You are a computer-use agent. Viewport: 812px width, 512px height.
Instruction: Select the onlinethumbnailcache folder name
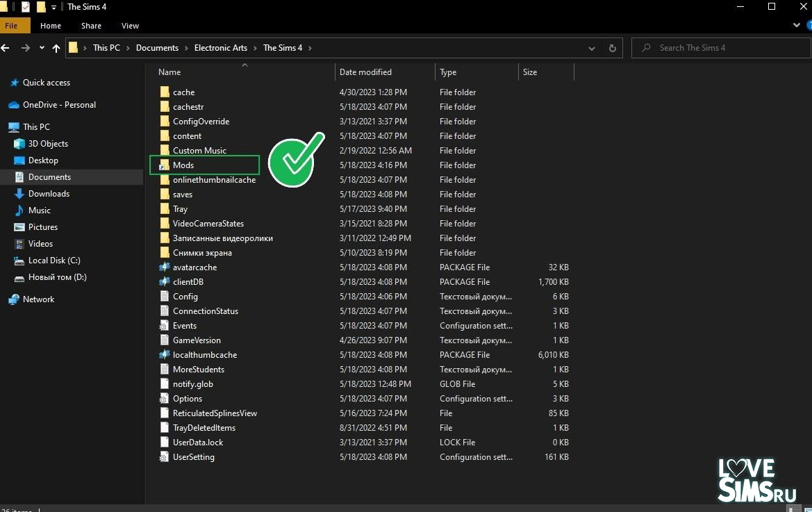[215, 180]
